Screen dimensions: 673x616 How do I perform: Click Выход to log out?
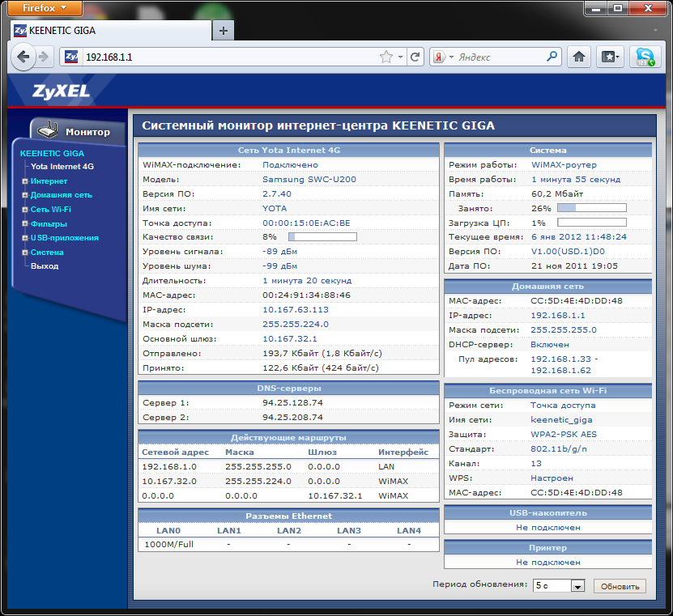pyautogui.click(x=45, y=266)
